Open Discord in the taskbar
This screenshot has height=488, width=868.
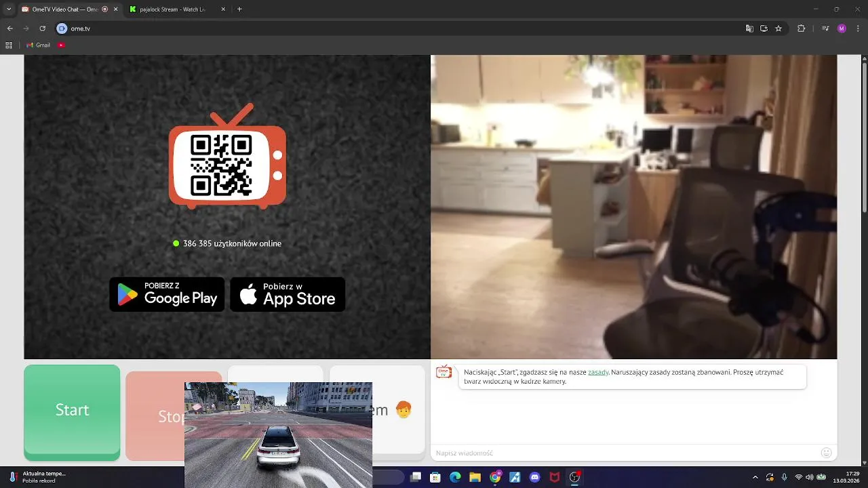pyautogui.click(x=534, y=477)
